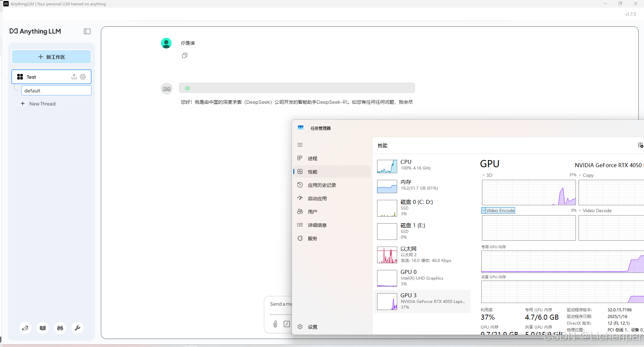Open the support hand icon in sidebar footer
644x347 pixels.
pos(25,328)
